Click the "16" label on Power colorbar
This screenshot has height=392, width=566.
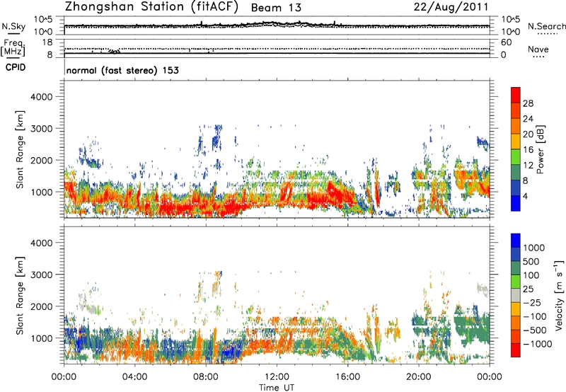(x=528, y=150)
